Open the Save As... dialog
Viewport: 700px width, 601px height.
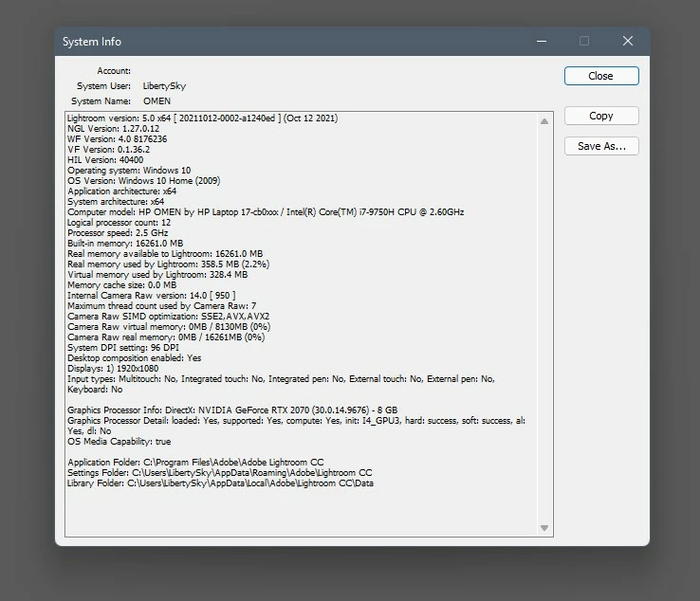[601, 146]
